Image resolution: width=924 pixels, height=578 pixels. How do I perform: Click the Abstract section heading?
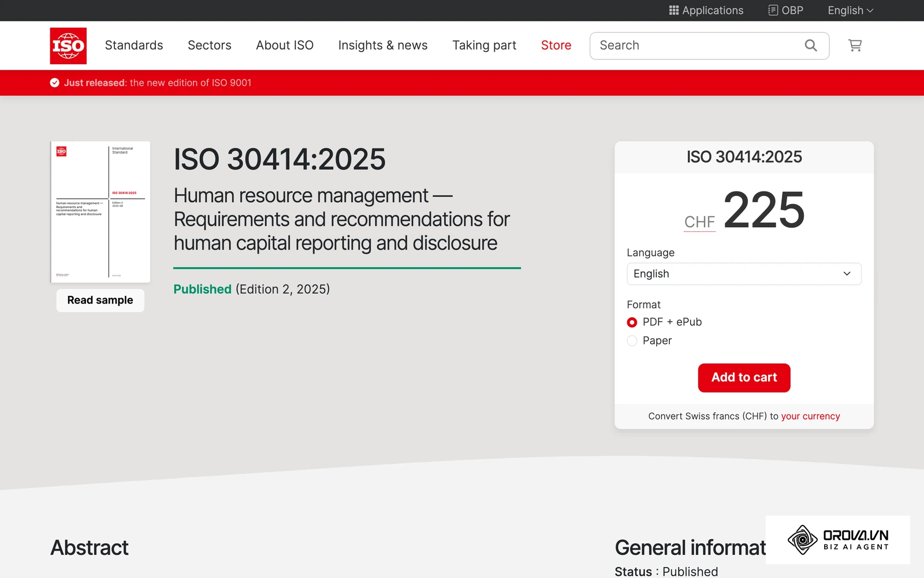(x=90, y=547)
